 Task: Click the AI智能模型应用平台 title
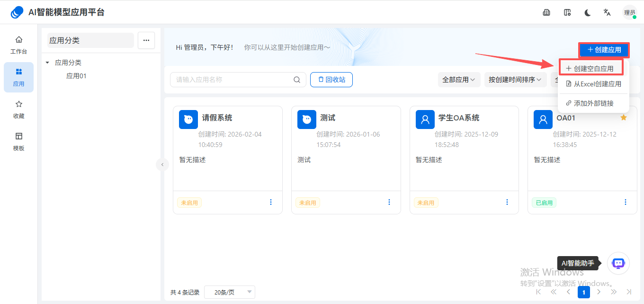pyautogui.click(x=67, y=12)
